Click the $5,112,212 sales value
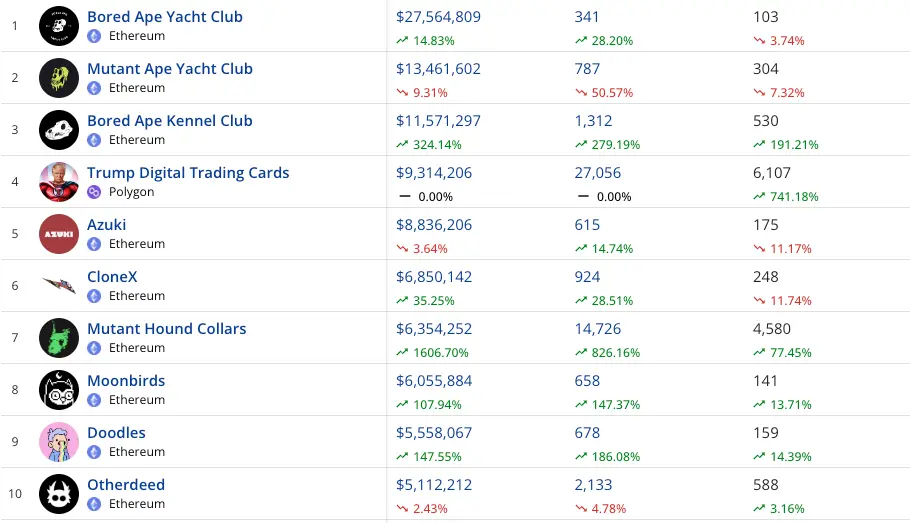This screenshot has height=523, width=910. click(x=434, y=485)
